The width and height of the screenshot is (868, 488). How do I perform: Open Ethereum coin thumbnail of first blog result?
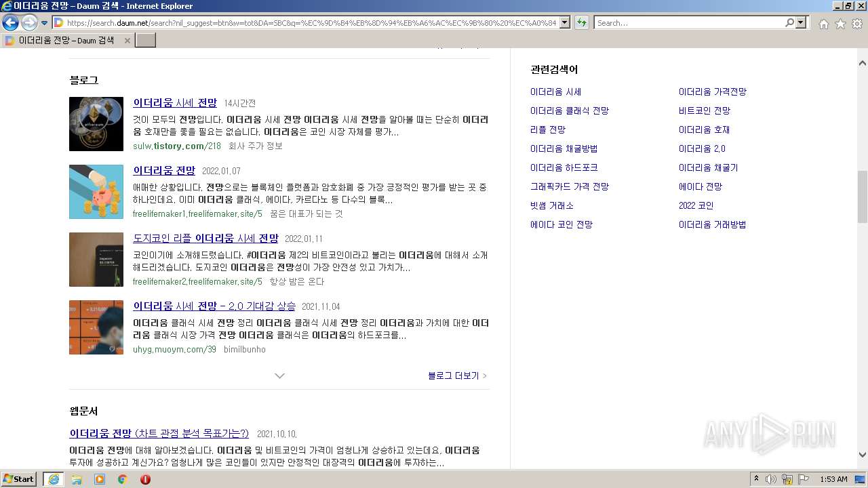point(96,124)
